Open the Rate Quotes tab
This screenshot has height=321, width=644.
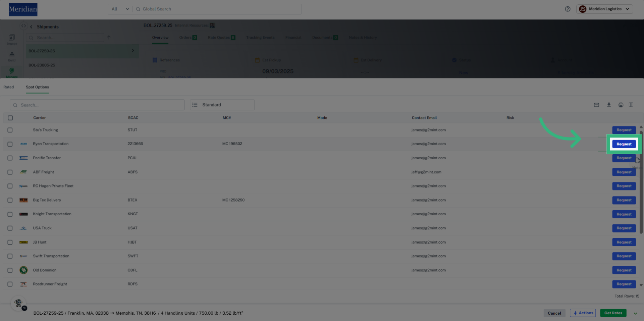coord(221,38)
